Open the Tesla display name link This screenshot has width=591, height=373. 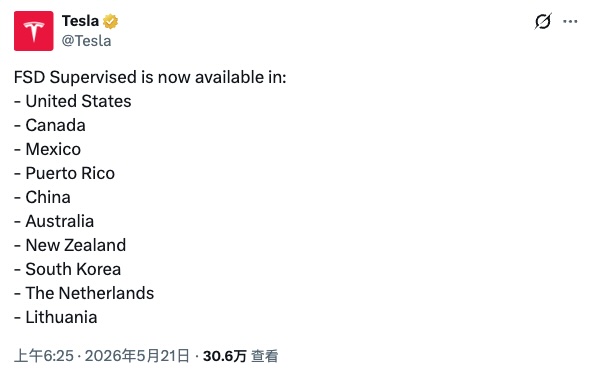pyautogui.click(x=80, y=21)
